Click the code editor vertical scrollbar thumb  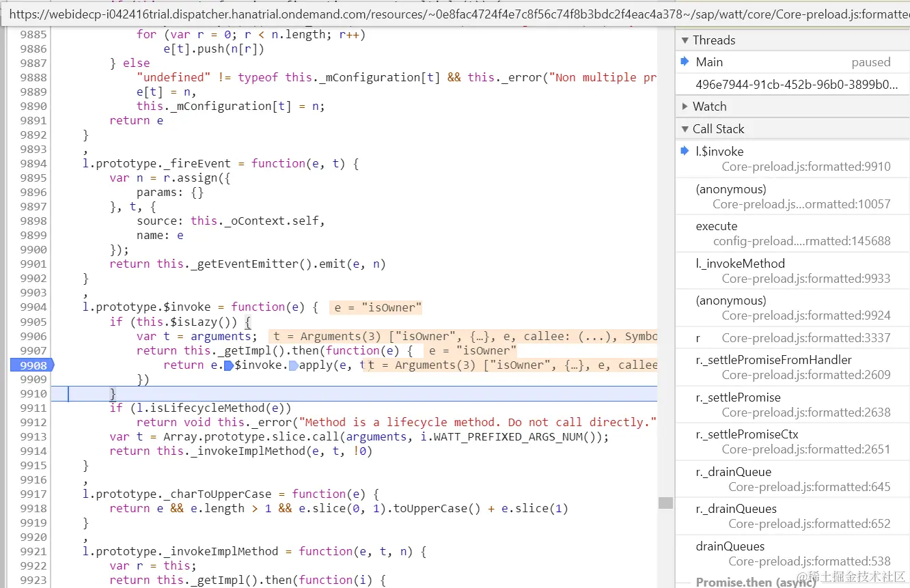(x=665, y=503)
